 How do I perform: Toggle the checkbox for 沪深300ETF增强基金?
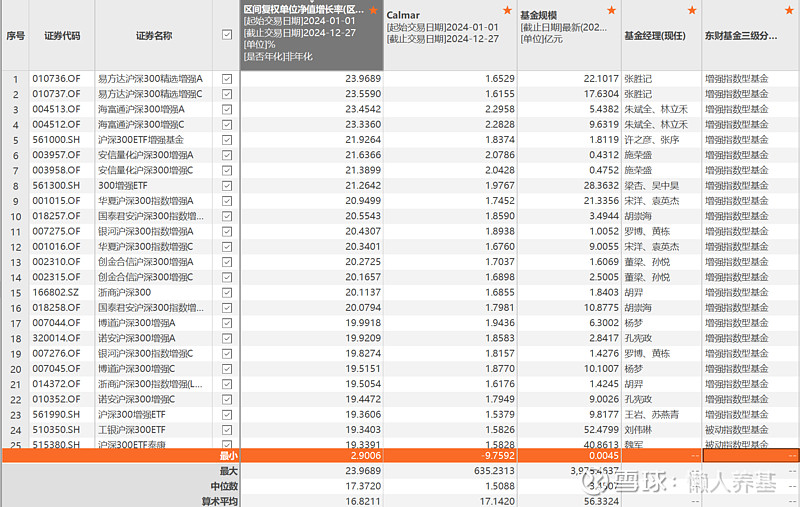pos(227,140)
